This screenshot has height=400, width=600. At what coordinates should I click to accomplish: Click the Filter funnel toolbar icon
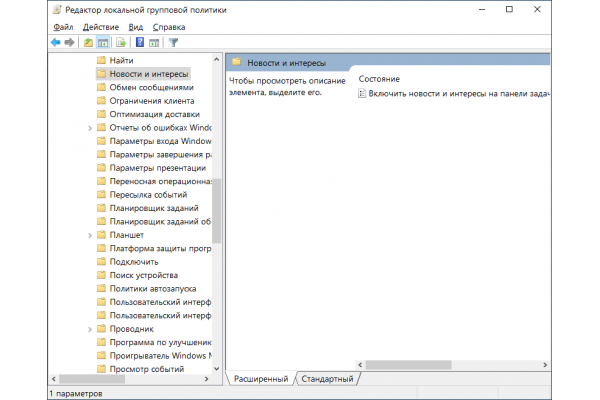[173, 42]
